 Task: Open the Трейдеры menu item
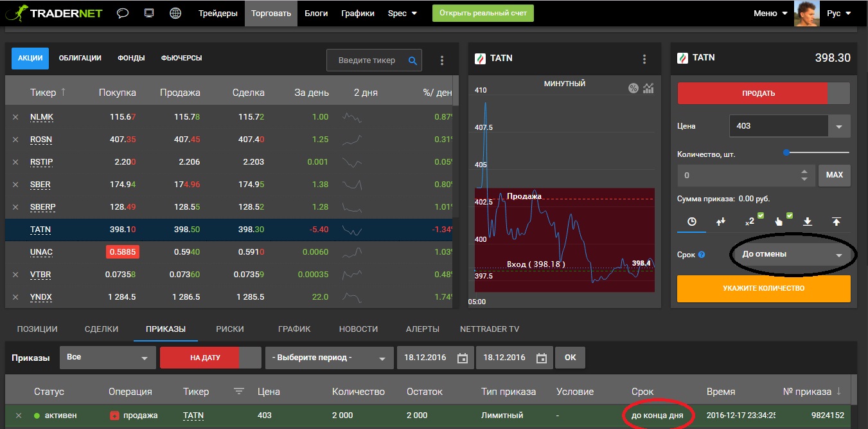(x=218, y=13)
